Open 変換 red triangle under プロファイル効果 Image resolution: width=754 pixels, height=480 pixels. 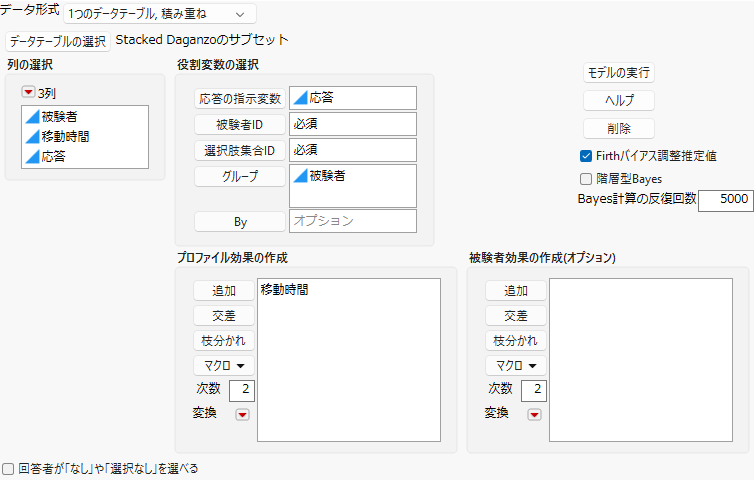(242, 415)
